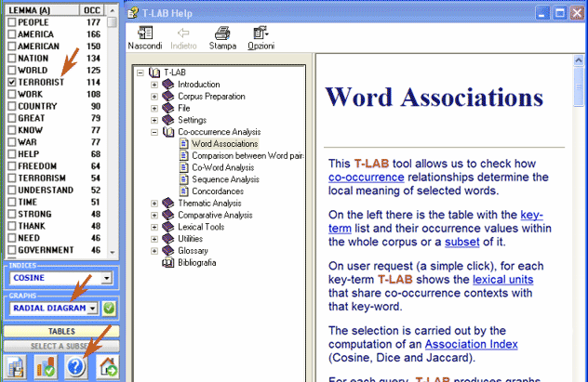Image resolution: width=588 pixels, height=382 pixels.
Task: Check the FREEDOM lemma checkbox
Action: [12, 166]
